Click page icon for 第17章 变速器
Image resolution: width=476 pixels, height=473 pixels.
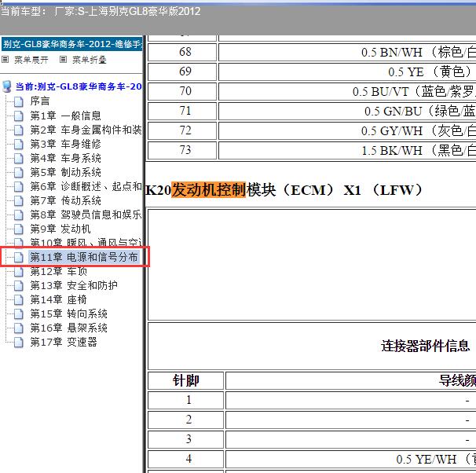point(19,343)
